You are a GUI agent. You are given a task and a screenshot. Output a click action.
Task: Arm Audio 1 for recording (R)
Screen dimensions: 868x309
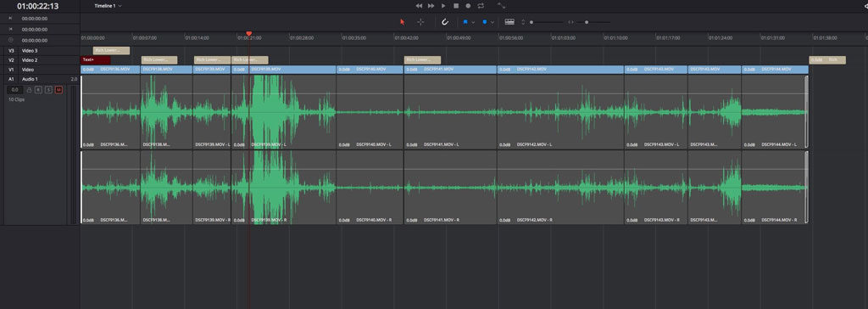pos(39,89)
